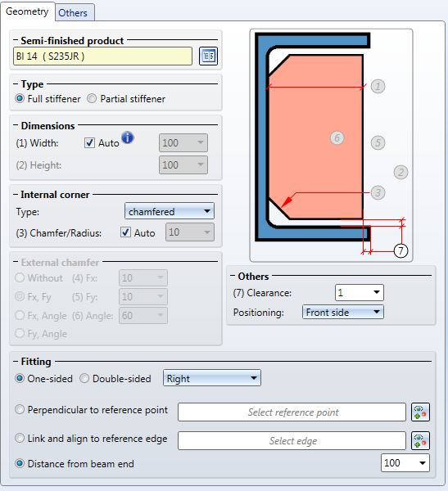The height and width of the screenshot is (491, 448).
Task: Click marker 6 in the stiffener preview
Action: pos(337,137)
